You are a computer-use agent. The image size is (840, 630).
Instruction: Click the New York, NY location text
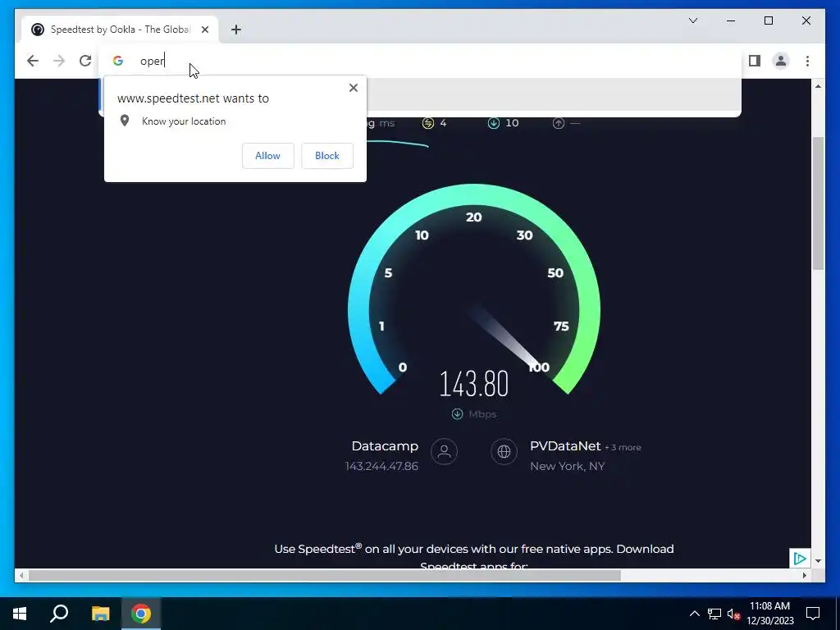click(x=568, y=466)
